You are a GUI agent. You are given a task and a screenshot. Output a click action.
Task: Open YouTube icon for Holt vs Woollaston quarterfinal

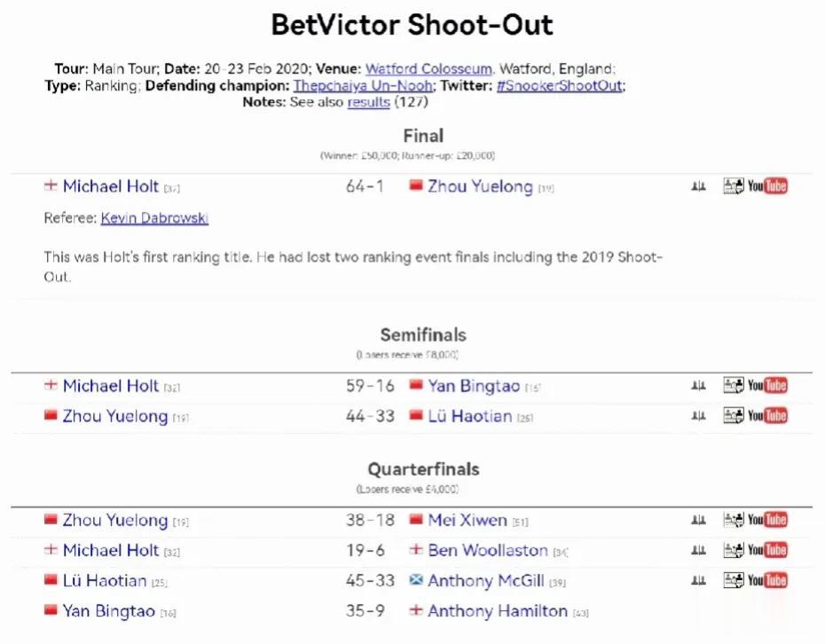pos(767,550)
